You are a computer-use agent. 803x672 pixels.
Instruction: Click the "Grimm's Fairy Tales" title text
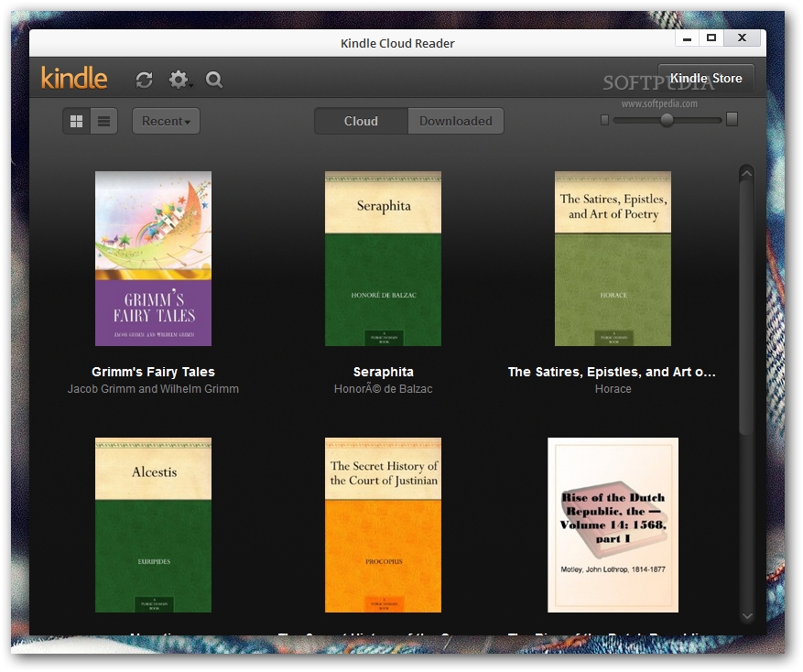153,372
